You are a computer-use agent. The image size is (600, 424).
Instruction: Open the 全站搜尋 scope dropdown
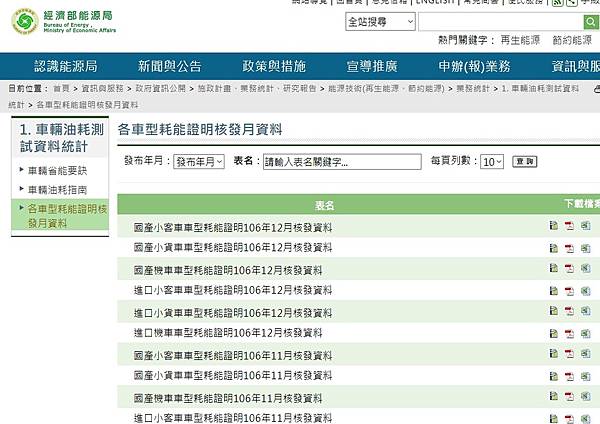pyautogui.click(x=380, y=21)
